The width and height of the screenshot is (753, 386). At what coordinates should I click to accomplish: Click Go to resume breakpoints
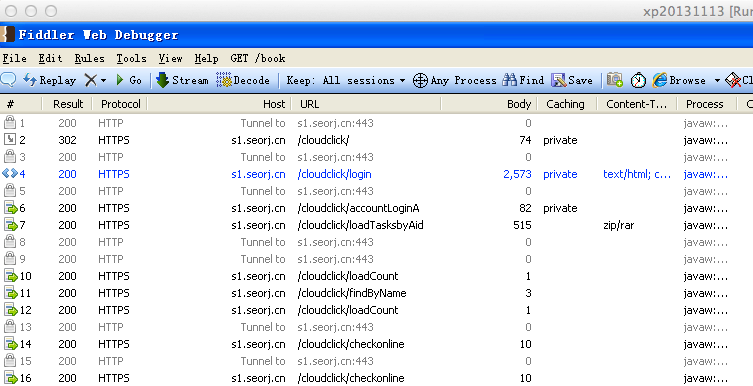click(129, 80)
